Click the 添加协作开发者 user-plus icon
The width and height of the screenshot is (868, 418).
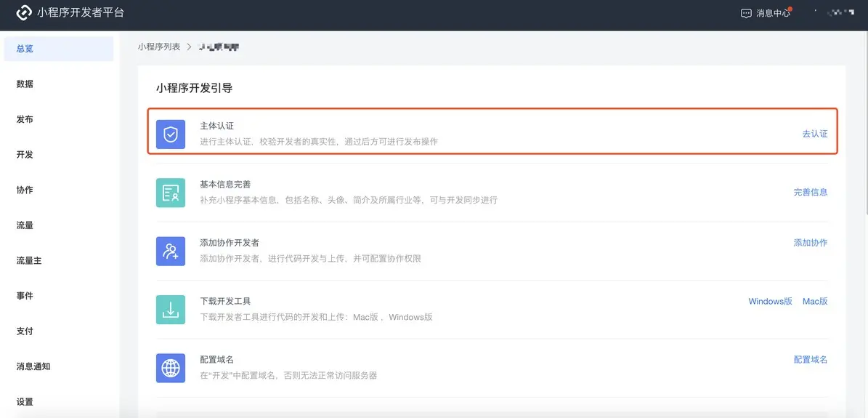point(171,251)
